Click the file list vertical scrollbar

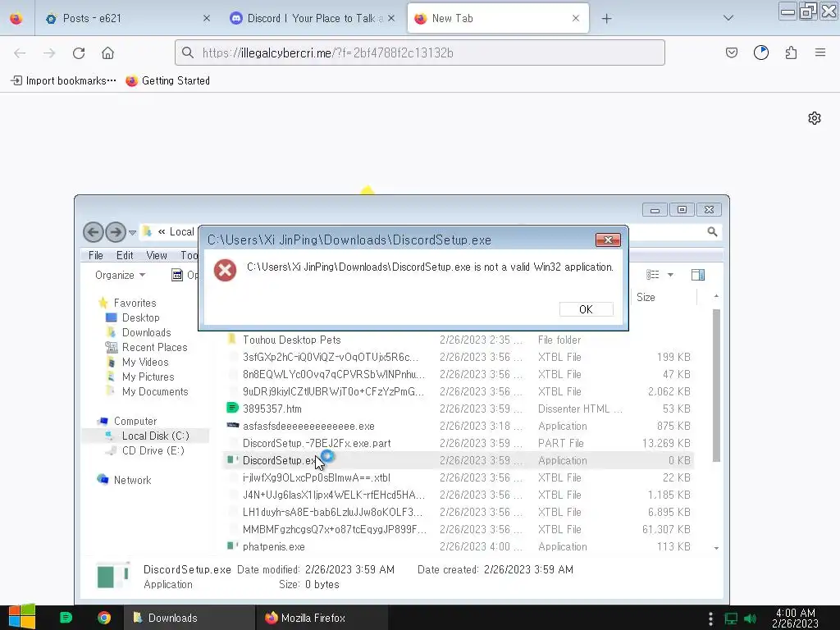(716, 386)
